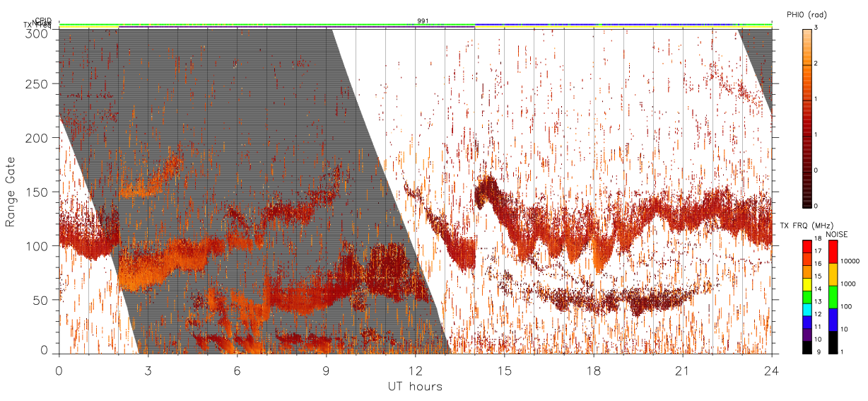Click the '991' label above the plot

click(x=423, y=21)
